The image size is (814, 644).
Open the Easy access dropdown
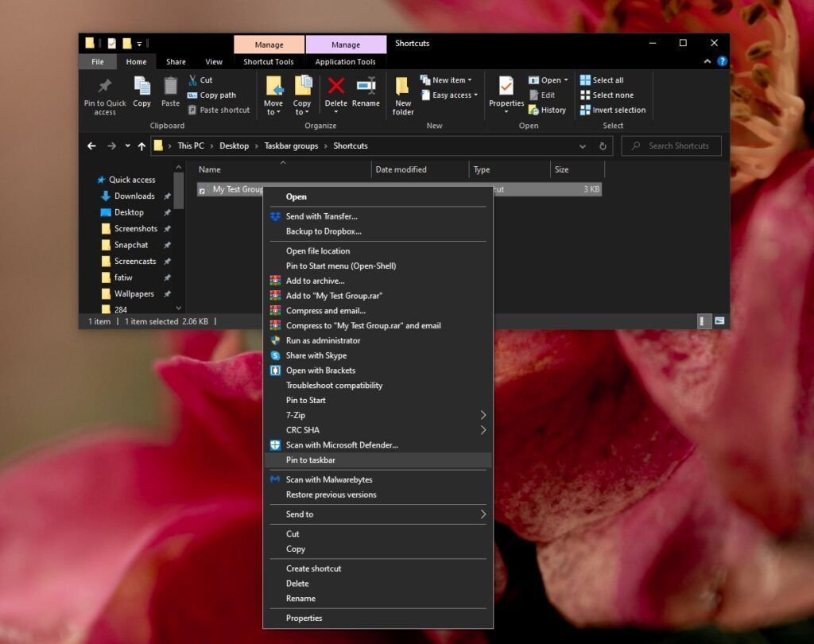pos(450,95)
